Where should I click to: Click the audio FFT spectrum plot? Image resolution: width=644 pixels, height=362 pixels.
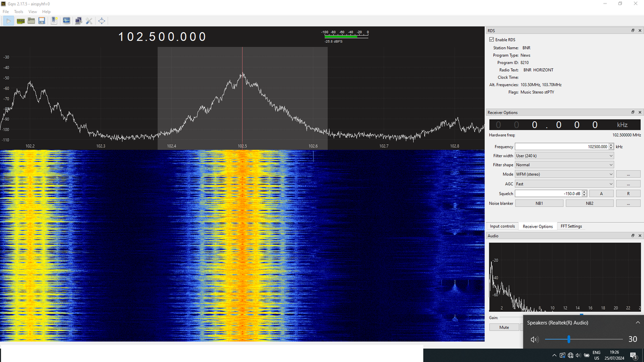565,278
